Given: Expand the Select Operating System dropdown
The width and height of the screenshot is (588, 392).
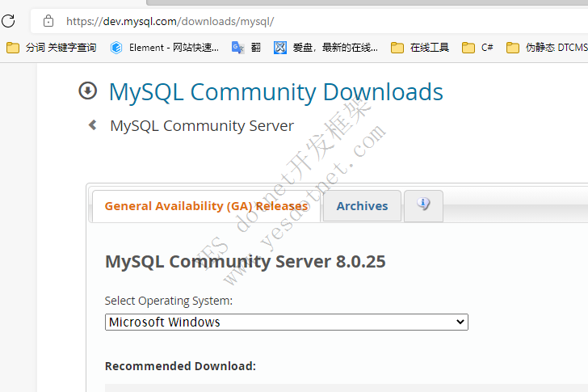Looking at the screenshot, I should 287,322.
